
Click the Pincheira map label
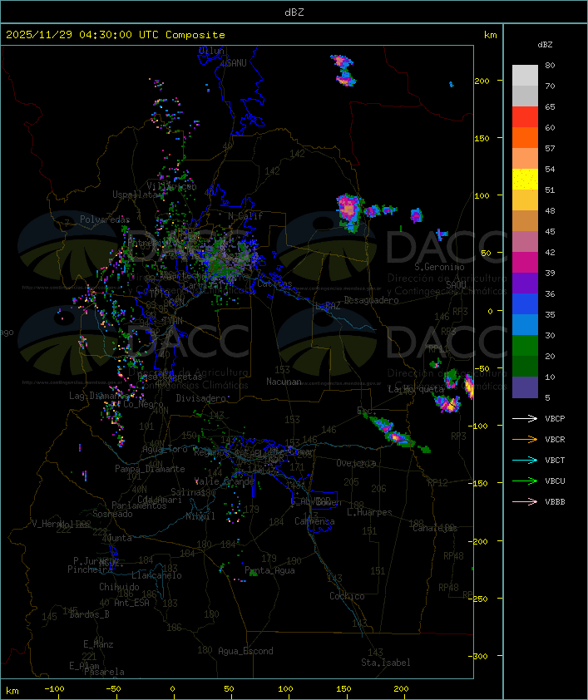[x=90, y=569]
